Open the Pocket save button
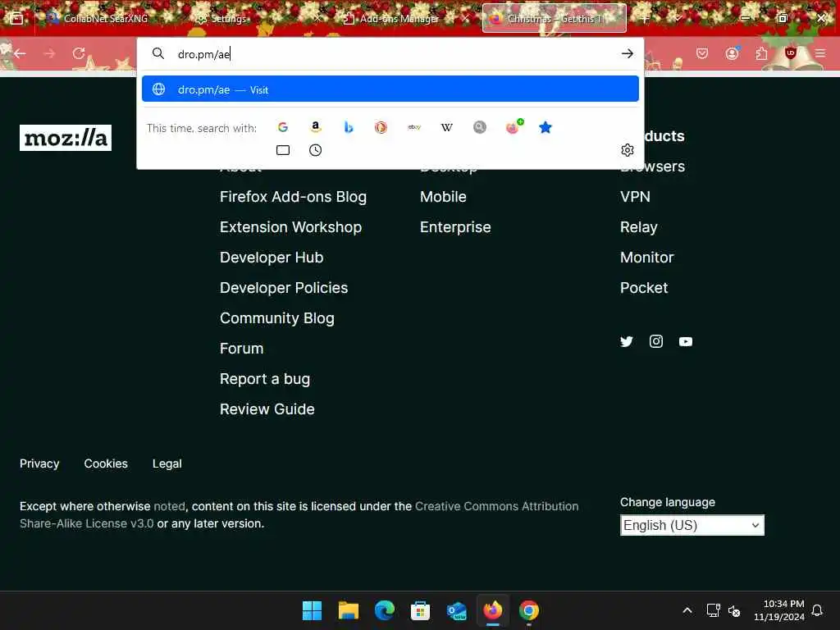The width and height of the screenshot is (840, 630). [702, 53]
